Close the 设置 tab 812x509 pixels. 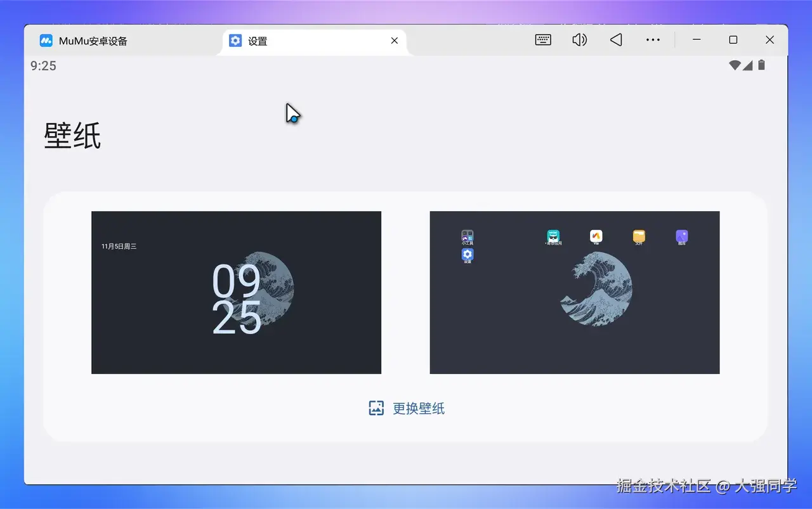click(394, 41)
